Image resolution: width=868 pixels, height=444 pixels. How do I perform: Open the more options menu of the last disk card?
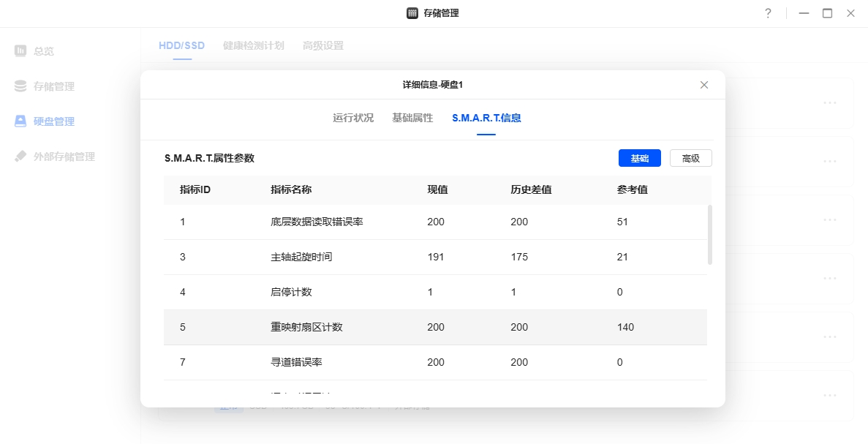pyautogui.click(x=829, y=395)
